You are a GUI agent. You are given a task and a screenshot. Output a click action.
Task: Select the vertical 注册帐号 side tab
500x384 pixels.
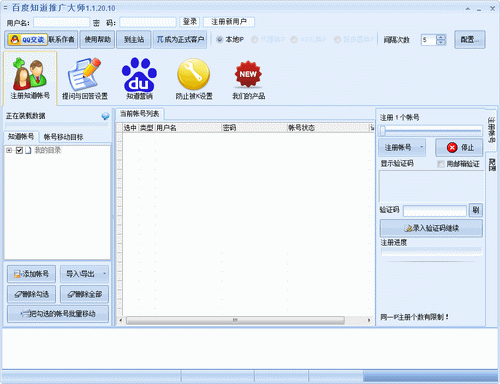tap(491, 129)
